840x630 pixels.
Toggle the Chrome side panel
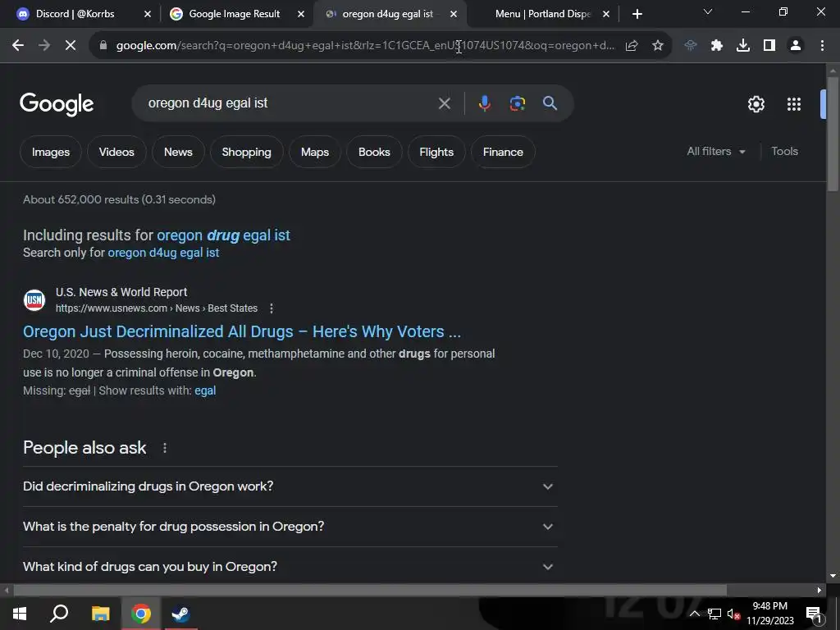click(x=769, y=46)
